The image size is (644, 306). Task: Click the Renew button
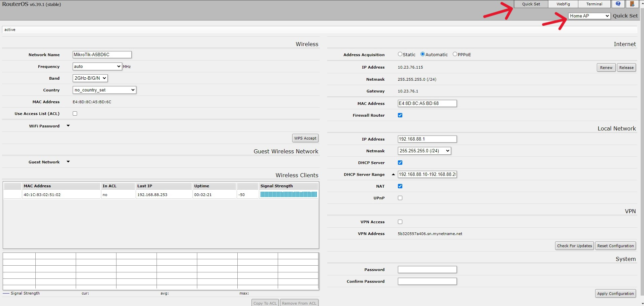point(606,68)
